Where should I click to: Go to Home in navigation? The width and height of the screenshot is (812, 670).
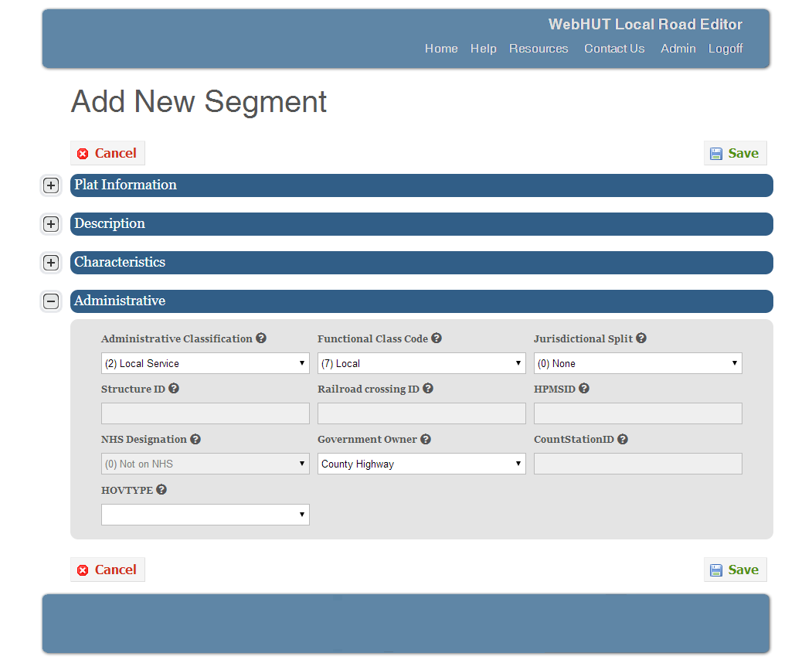pyautogui.click(x=441, y=49)
